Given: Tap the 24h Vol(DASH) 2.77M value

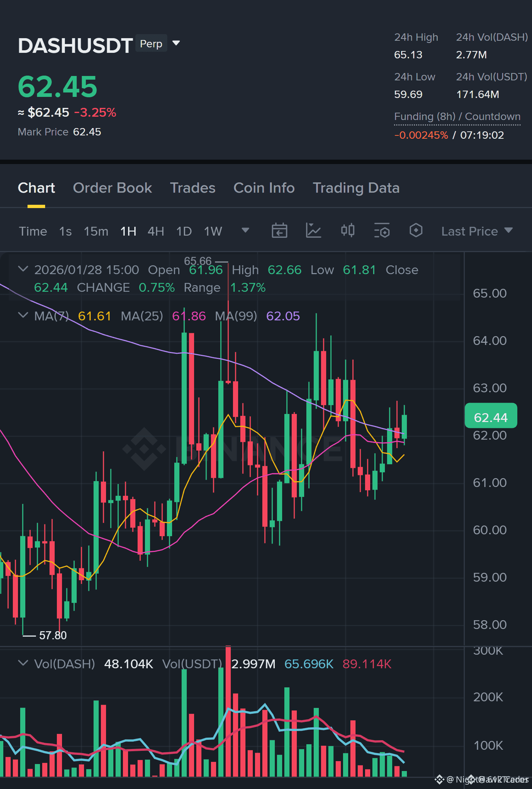Looking at the screenshot, I should (471, 55).
